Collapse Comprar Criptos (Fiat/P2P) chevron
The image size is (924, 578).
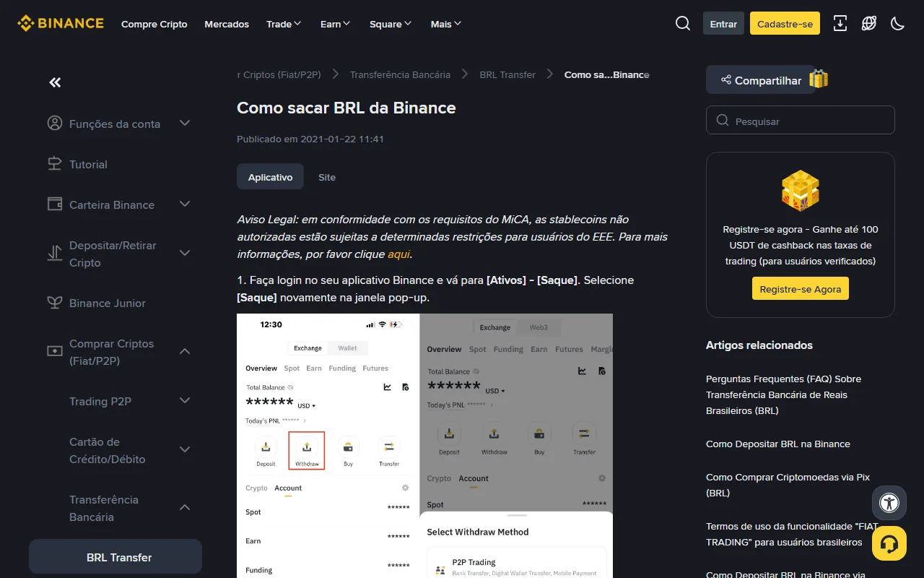coord(185,351)
